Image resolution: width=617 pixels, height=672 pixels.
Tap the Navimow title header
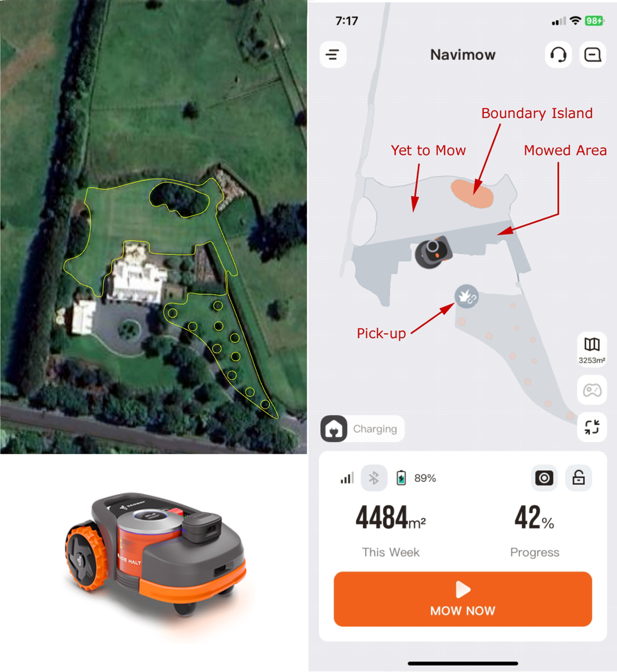pyautogui.click(x=463, y=55)
